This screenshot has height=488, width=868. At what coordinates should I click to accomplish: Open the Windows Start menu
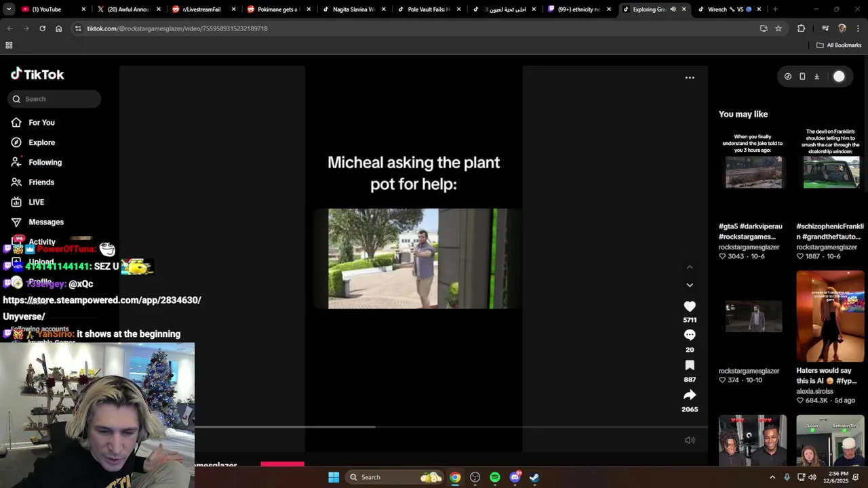334,477
